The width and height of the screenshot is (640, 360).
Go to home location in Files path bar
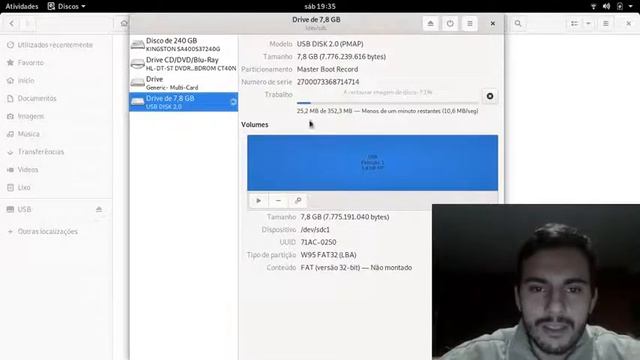click(x=124, y=24)
